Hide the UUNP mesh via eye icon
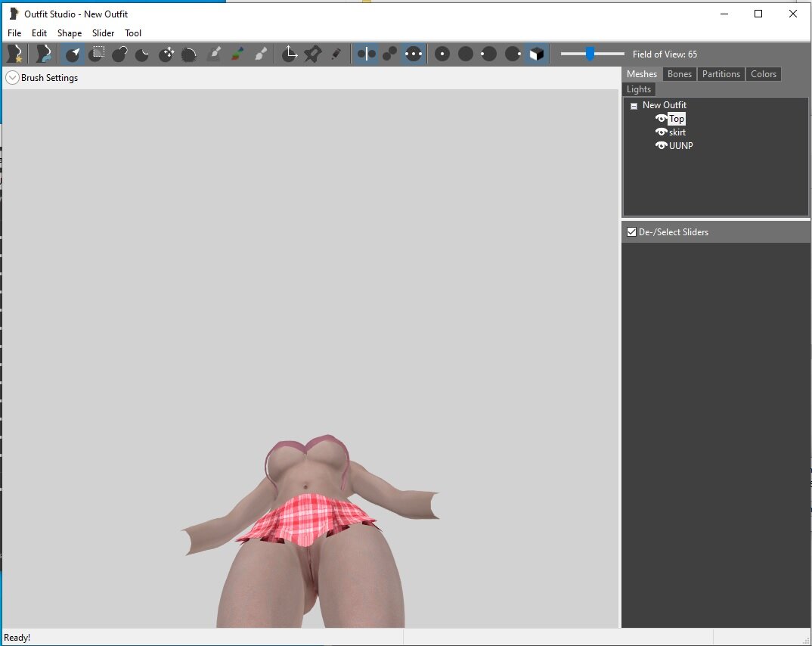This screenshot has width=812, height=646. coord(661,145)
